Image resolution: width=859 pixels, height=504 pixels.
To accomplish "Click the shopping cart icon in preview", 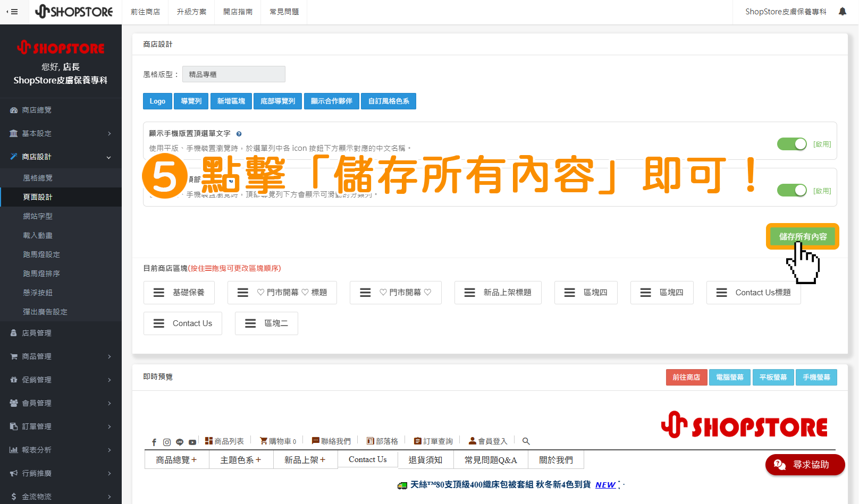I will (264, 441).
